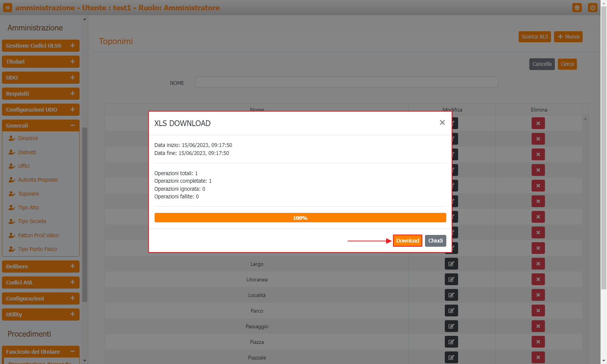Click edit icon for Largo row
The height and width of the screenshot is (364, 607).
click(451, 264)
